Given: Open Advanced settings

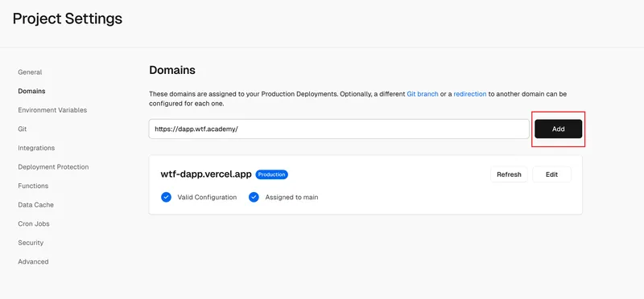Looking at the screenshot, I should coord(33,261).
